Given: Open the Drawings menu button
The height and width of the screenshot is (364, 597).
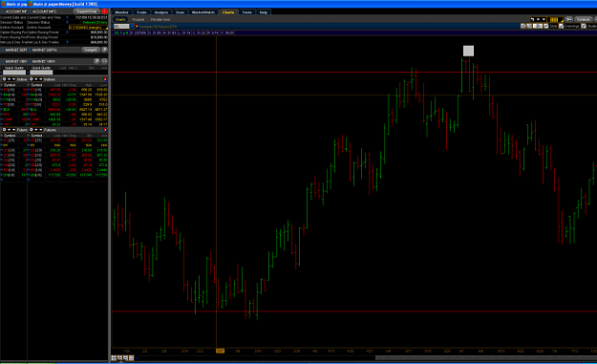Looking at the screenshot, I should [569, 26].
